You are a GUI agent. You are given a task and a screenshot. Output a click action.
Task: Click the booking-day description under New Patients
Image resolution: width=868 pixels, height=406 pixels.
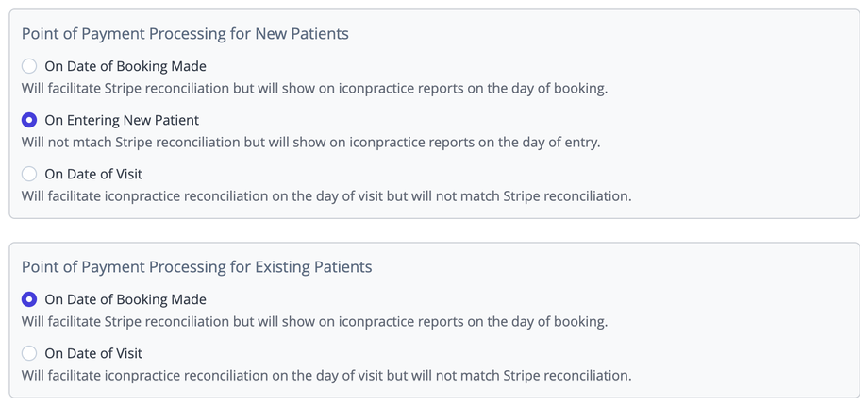(x=314, y=89)
